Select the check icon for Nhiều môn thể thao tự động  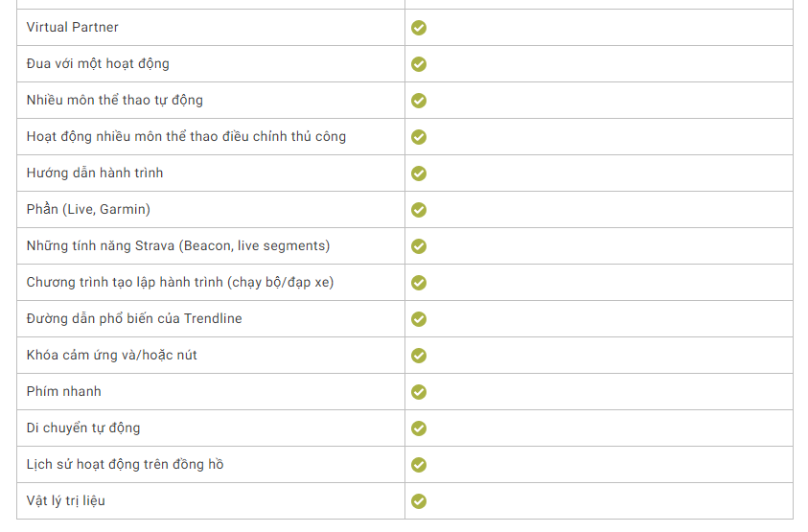point(419,101)
